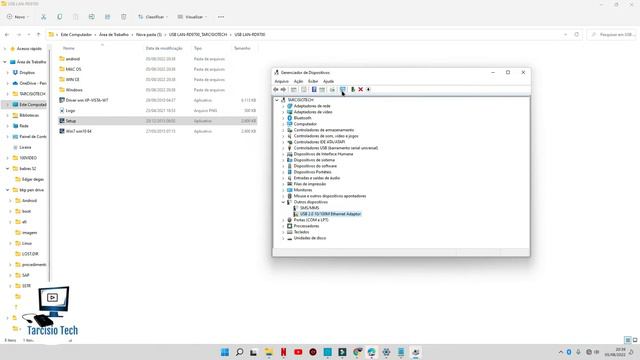Select Dropbox in Explorer sidebar
The width and height of the screenshot is (640, 360).
click(27, 73)
